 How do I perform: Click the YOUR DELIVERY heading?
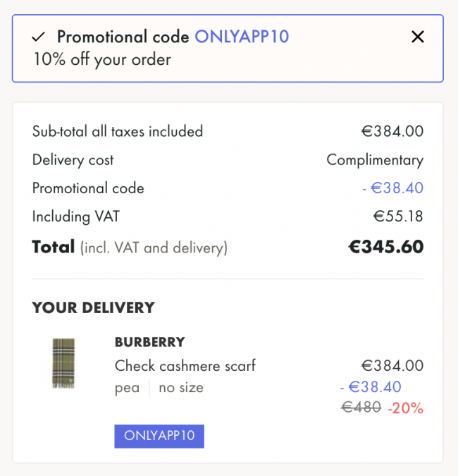93,307
